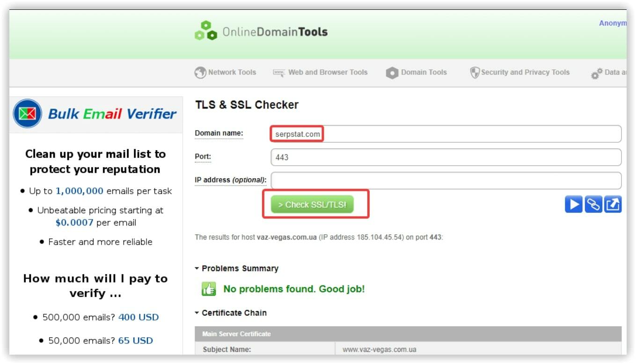636x364 pixels.
Task: Open the Domain Tools menu
Action: pos(417,73)
